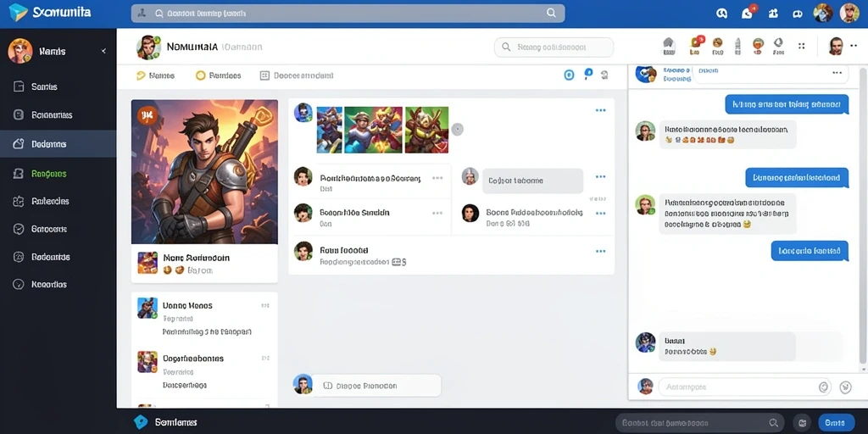Click the sidebar profile avatar
This screenshot has height=434, width=868.
(20, 51)
